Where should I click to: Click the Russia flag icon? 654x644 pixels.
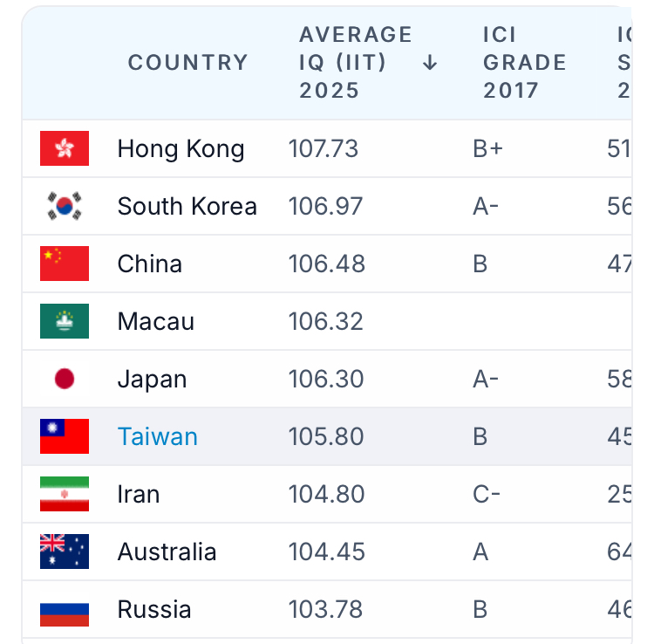click(65, 609)
